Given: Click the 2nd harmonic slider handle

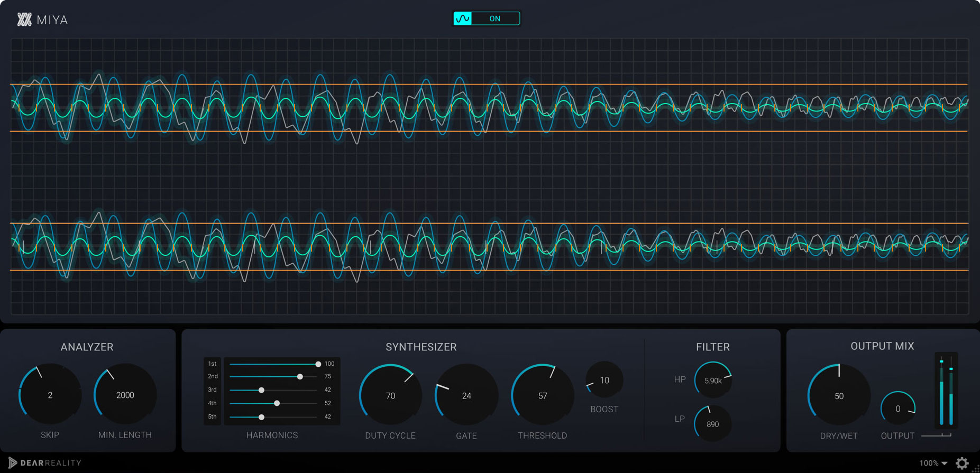Looking at the screenshot, I should point(300,377).
